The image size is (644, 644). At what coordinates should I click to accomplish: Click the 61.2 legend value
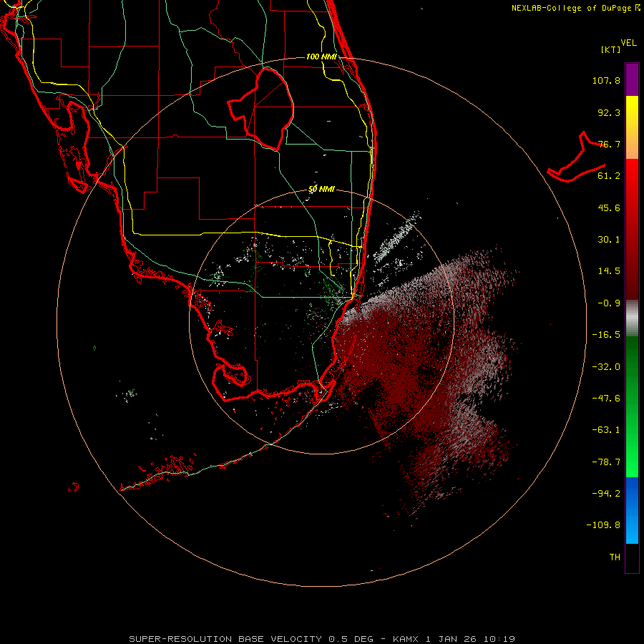click(x=609, y=176)
